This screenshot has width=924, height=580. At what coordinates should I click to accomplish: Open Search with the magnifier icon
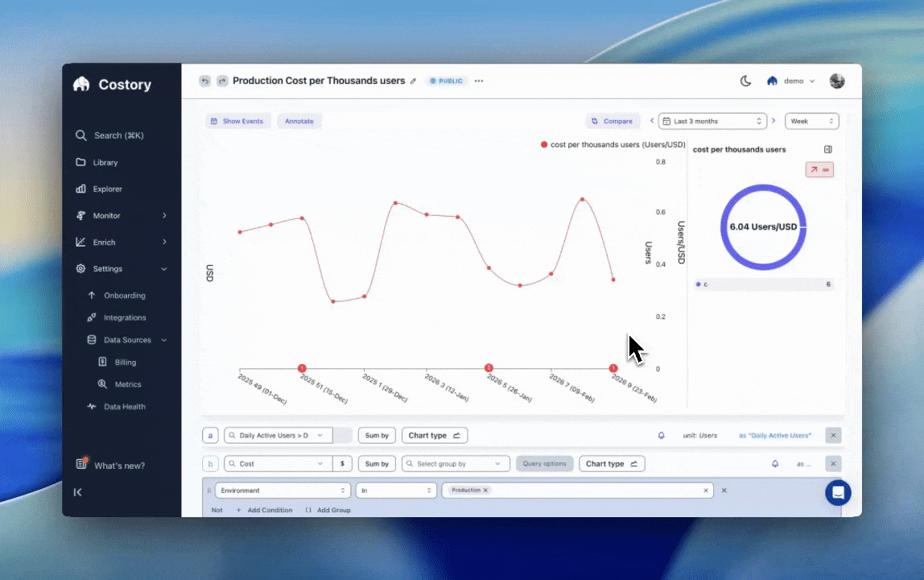point(80,135)
